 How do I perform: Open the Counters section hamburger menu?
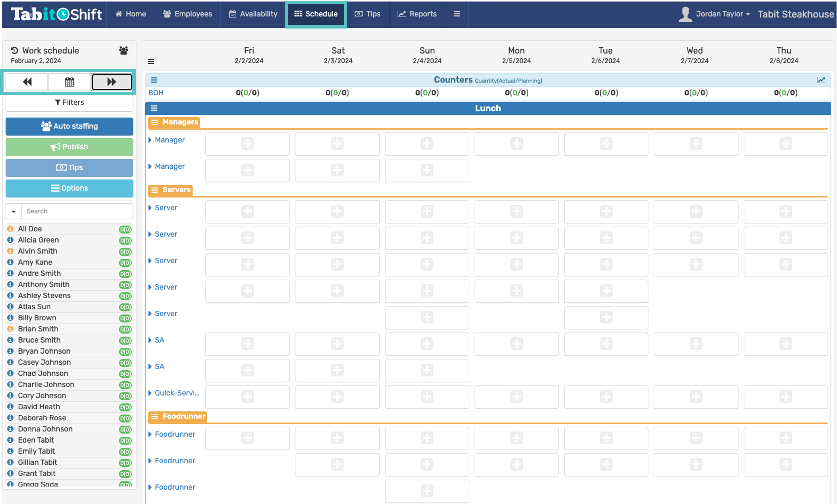pos(154,80)
